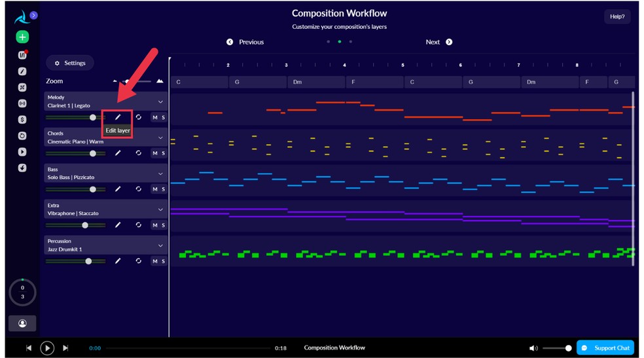Open Support Chat
644x358 pixels.
(605, 348)
